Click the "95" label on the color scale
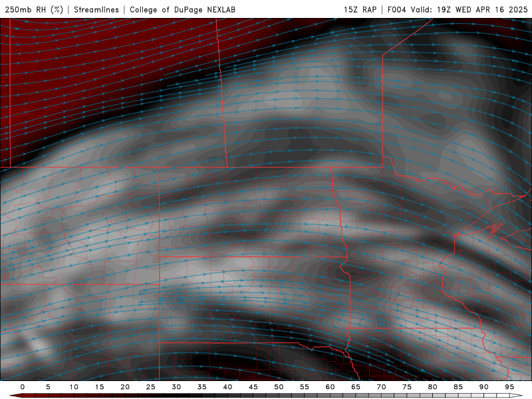Image resolution: width=532 pixels, height=399 pixels. pyautogui.click(x=509, y=387)
